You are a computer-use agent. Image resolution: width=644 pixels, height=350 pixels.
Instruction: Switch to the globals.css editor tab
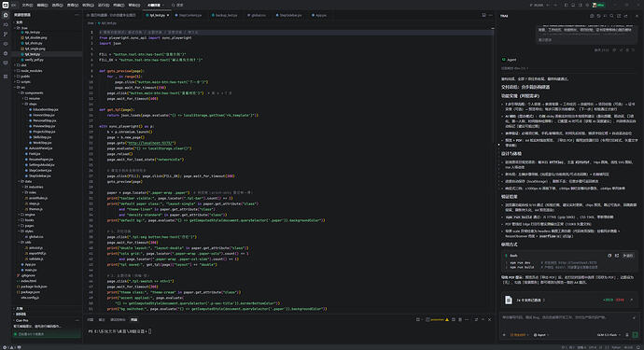(257, 15)
